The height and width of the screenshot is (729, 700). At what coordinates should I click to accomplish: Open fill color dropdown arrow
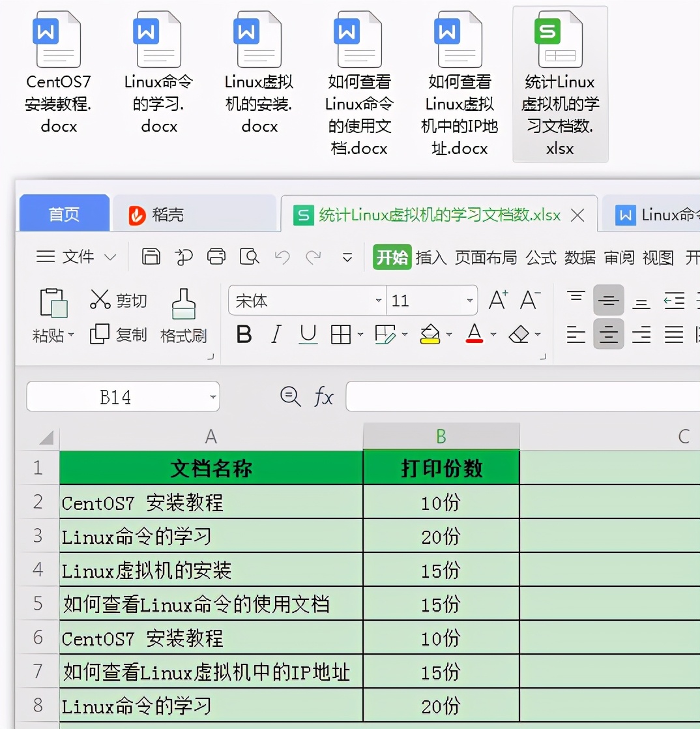click(449, 335)
